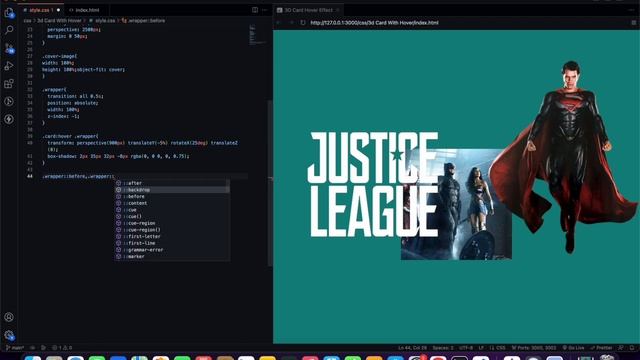Change language mode via CSS status item

[497, 348]
